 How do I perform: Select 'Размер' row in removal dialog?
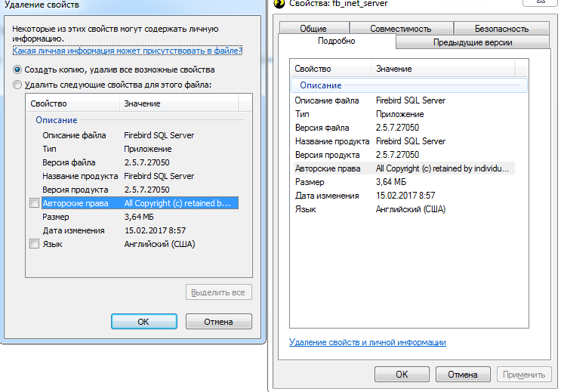(x=140, y=217)
